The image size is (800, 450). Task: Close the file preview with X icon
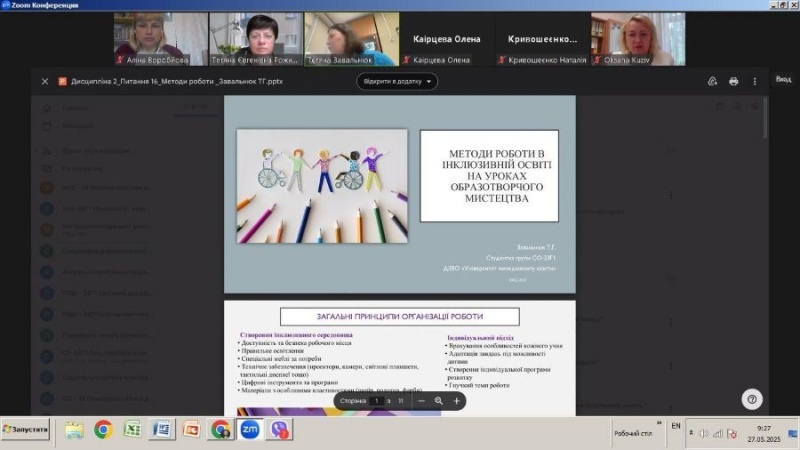coord(45,81)
